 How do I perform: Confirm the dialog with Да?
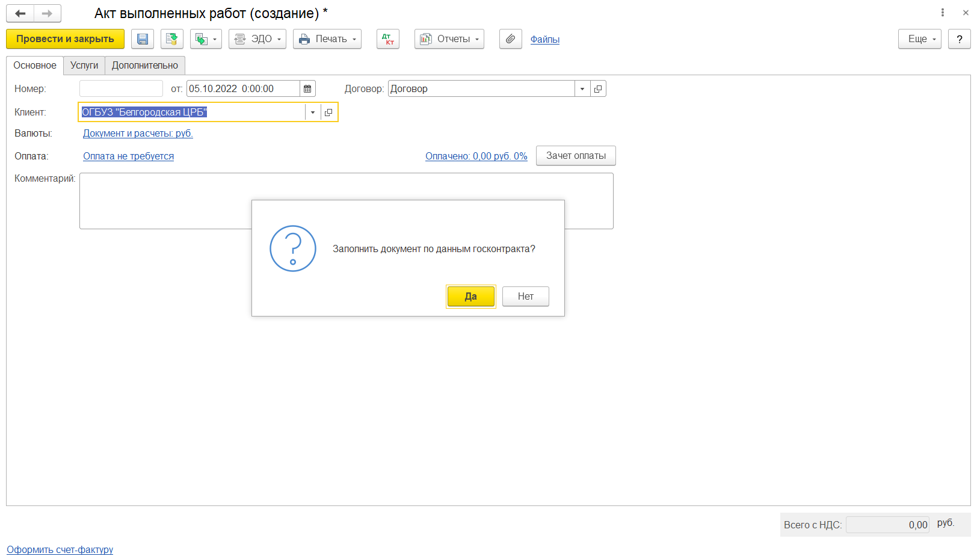click(x=471, y=297)
